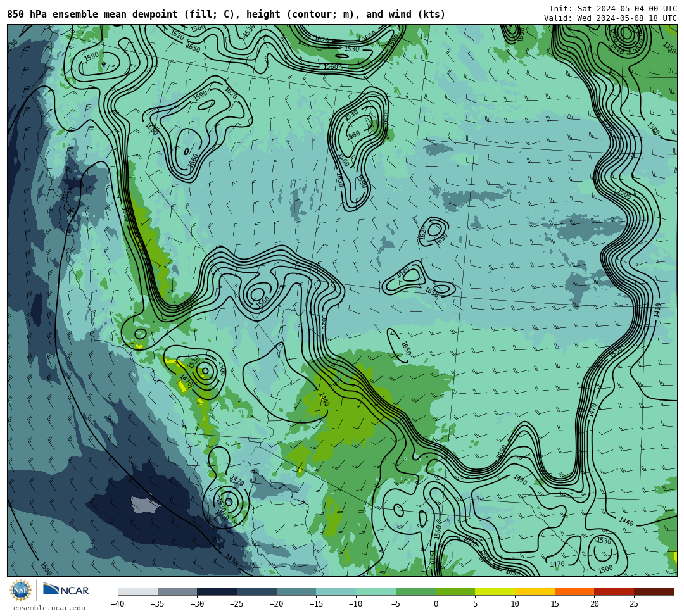Click the 0 colorbar tick label

point(435,604)
